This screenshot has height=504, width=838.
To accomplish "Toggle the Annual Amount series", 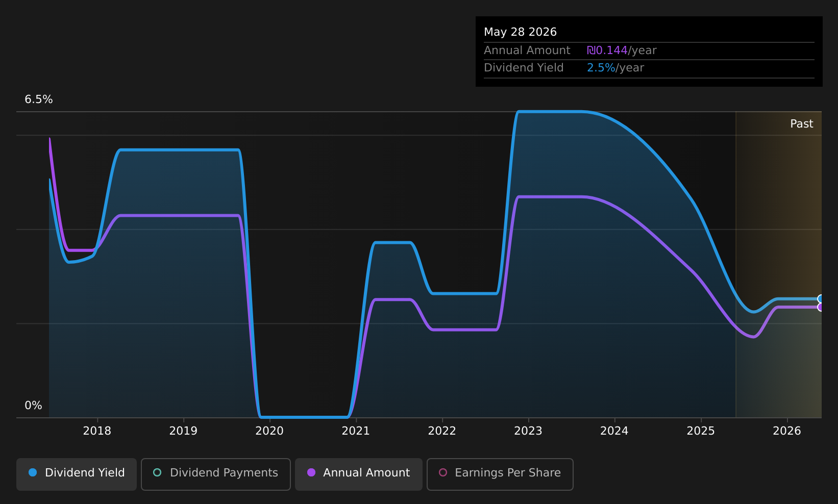I will tap(359, 474).
